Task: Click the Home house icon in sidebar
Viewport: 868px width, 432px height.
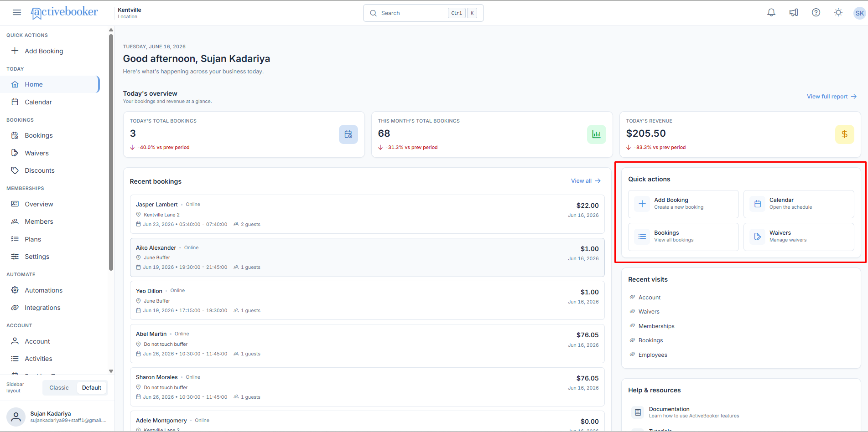Action: click(15, 84)
